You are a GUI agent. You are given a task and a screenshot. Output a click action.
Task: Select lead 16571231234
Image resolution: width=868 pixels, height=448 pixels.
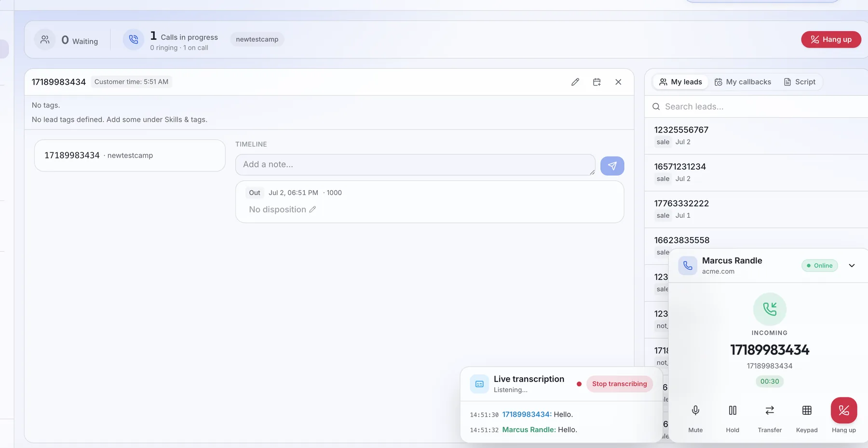coord(756,172)
